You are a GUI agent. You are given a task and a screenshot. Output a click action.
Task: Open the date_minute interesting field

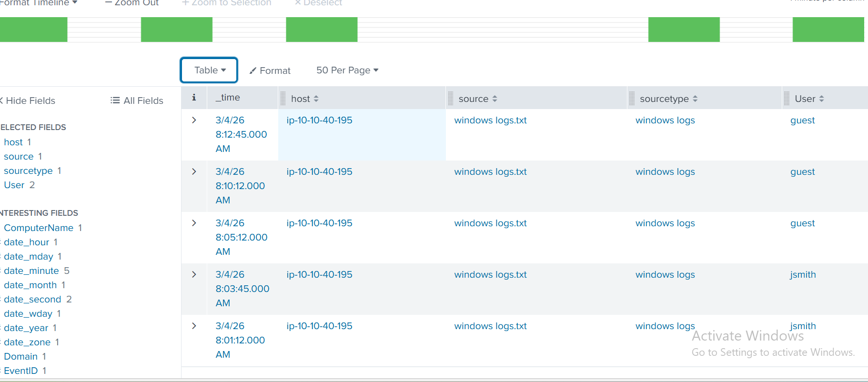pyautogui.click(x=31, y=271)
